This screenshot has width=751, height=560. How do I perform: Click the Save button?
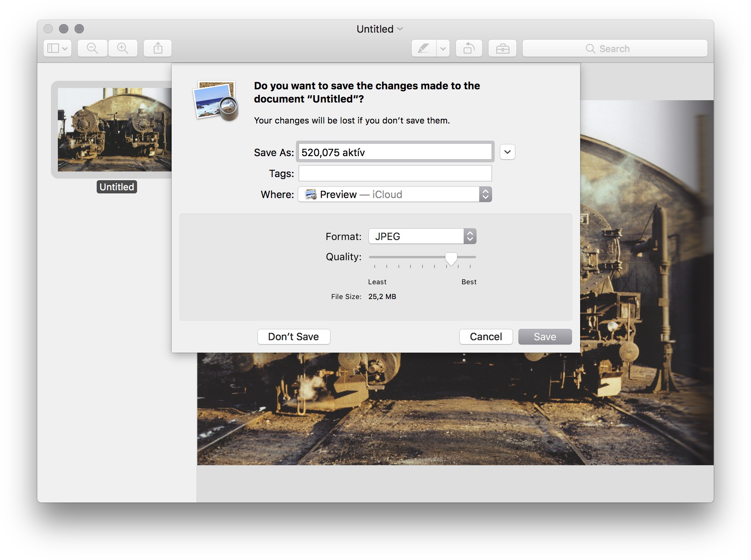(x=545, y=336)
